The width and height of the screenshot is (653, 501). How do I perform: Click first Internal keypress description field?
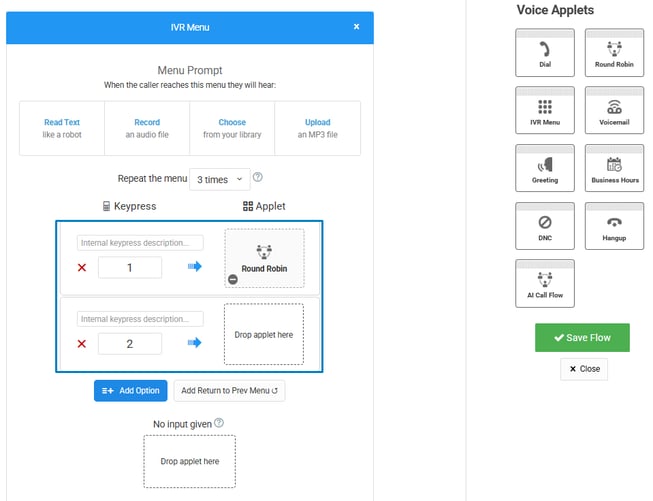tap(140, 243)
